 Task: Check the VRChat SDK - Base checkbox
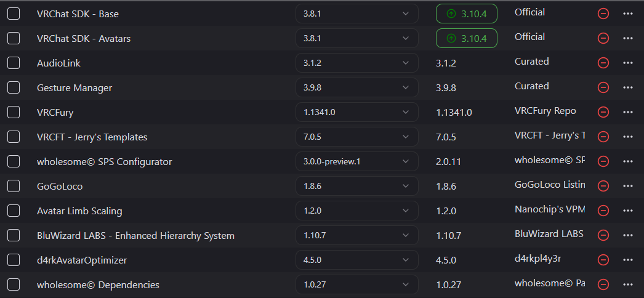point(14,14)
